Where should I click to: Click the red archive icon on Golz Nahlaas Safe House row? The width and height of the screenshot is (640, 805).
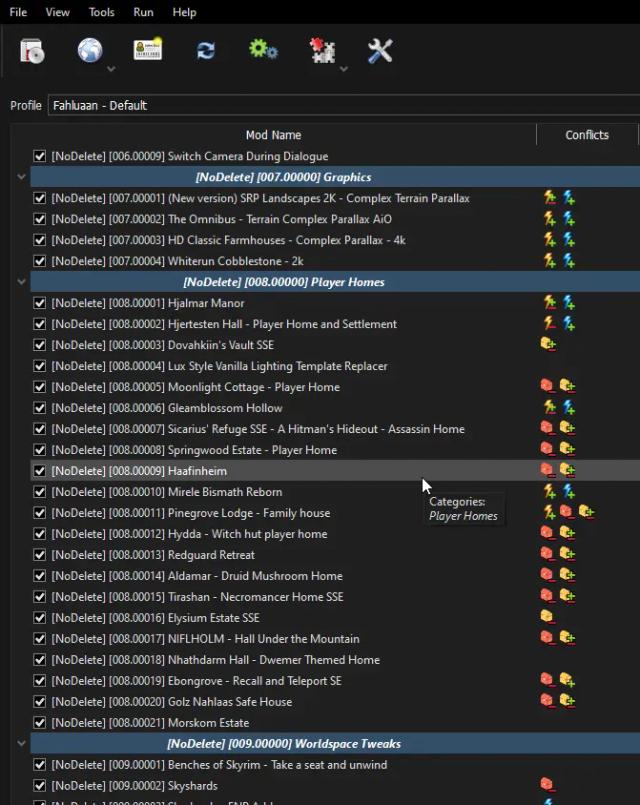[547, 700]
